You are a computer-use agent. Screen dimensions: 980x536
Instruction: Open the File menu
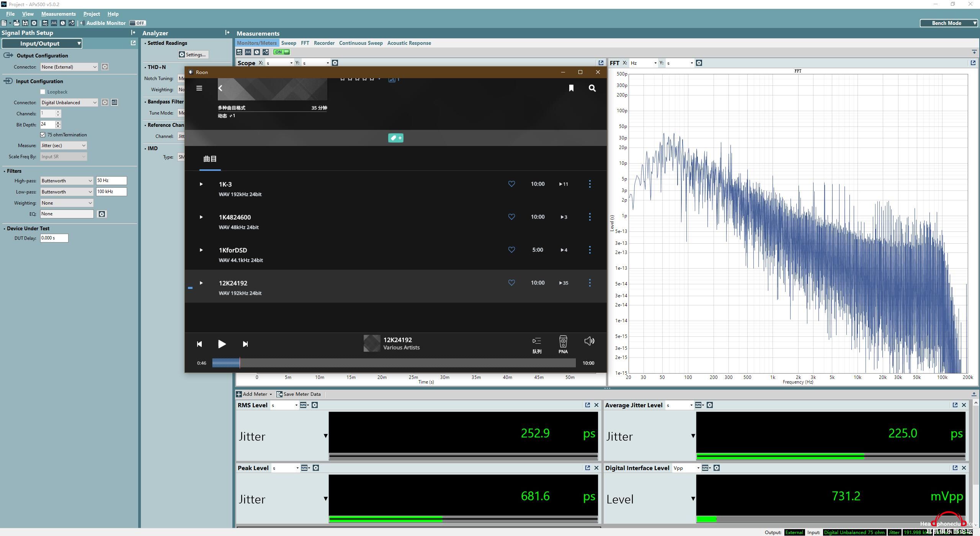pyautogui.click(x=10, y=14)
